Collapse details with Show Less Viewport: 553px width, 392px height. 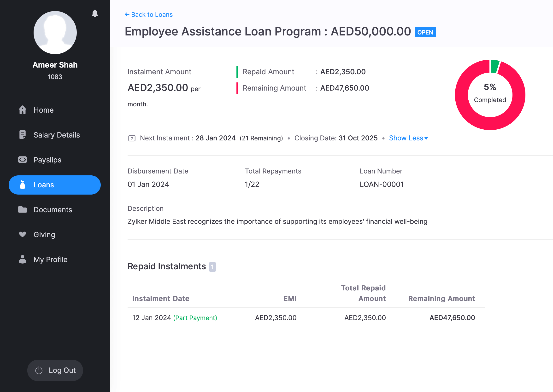click(406, 138)
